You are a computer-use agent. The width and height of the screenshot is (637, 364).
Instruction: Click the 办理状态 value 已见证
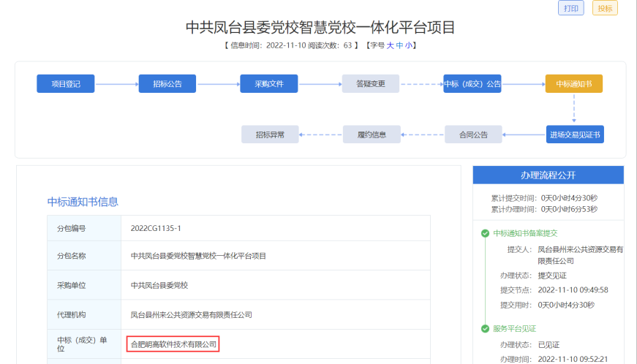(x=549, y=345)
